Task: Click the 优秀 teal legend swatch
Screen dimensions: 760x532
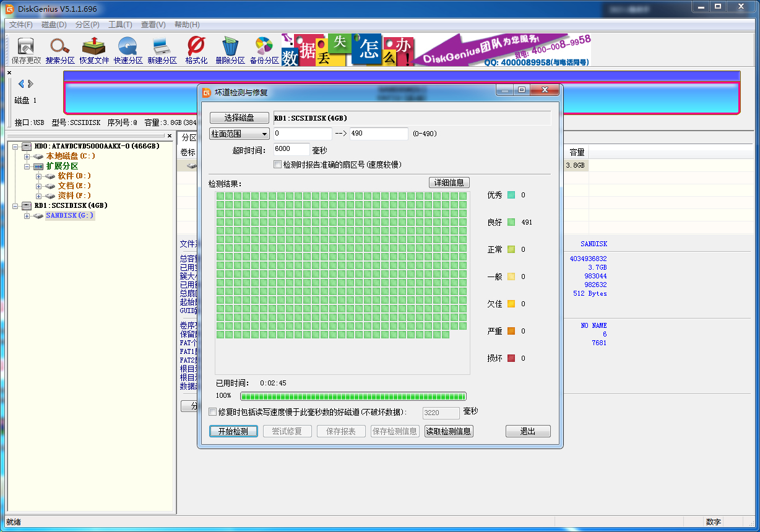Action: 511,195
